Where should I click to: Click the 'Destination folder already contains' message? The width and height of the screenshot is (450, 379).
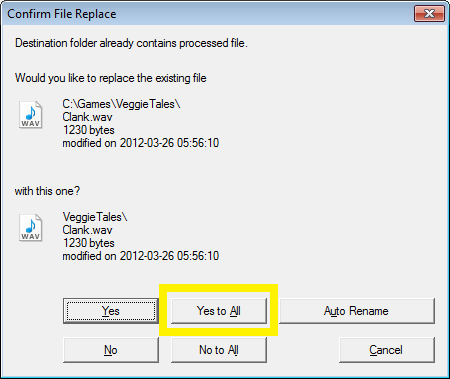click(131, 43)
